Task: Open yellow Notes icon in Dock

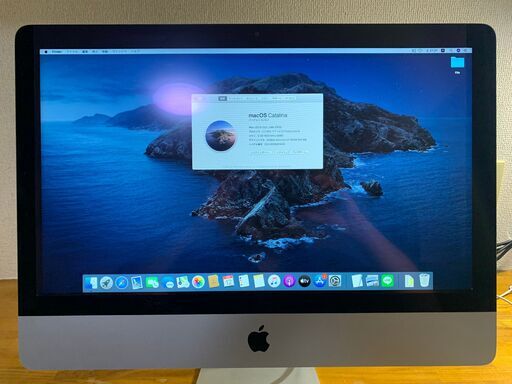Action: 259,281
